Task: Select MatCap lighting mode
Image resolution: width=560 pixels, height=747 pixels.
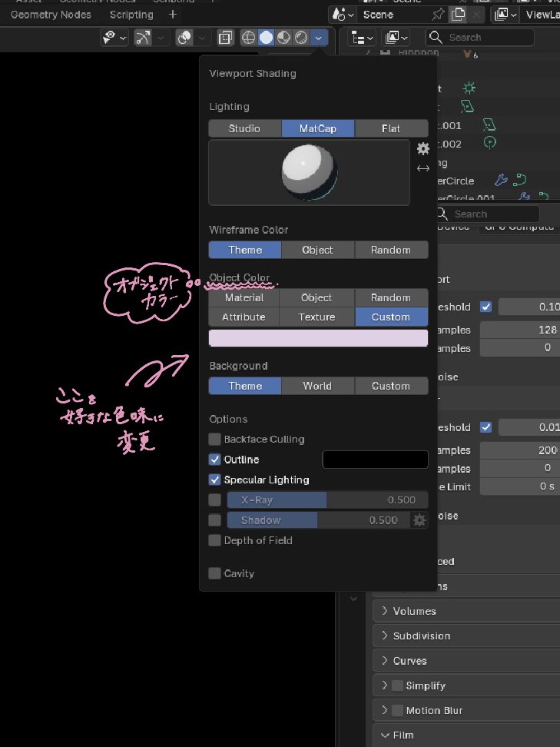Action: (317, 128)
